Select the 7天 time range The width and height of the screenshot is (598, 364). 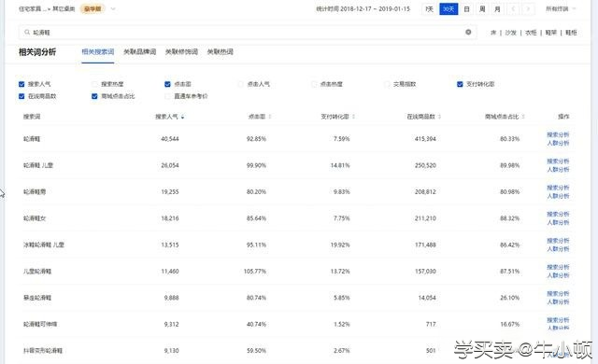pos(430,8)
